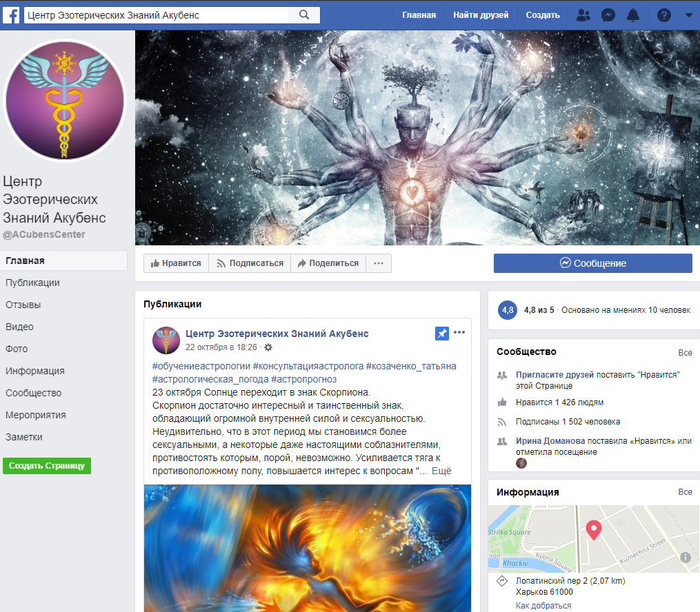Open notifications bell icon
This screenshot has width=700, height=612.
(x=632, y=15)
